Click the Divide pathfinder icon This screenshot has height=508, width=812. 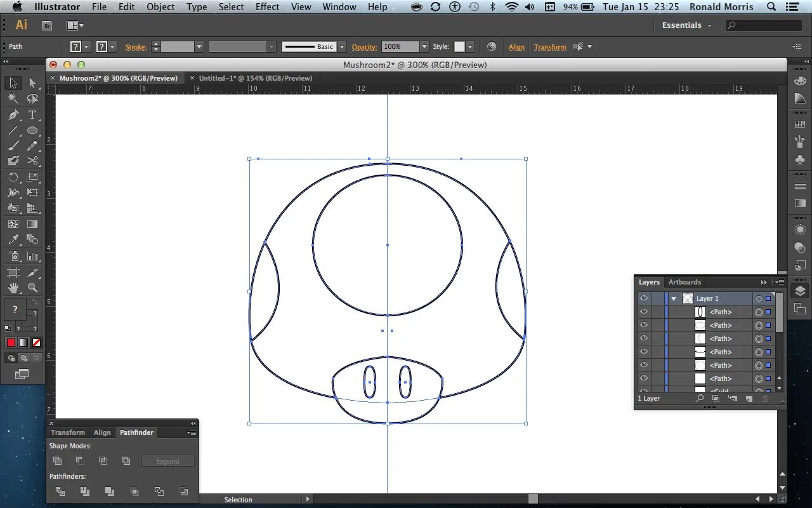coord(60,491)
